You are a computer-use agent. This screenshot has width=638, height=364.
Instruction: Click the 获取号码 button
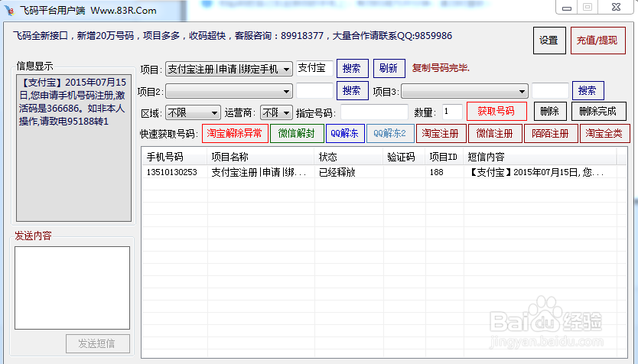pos(496,111)
